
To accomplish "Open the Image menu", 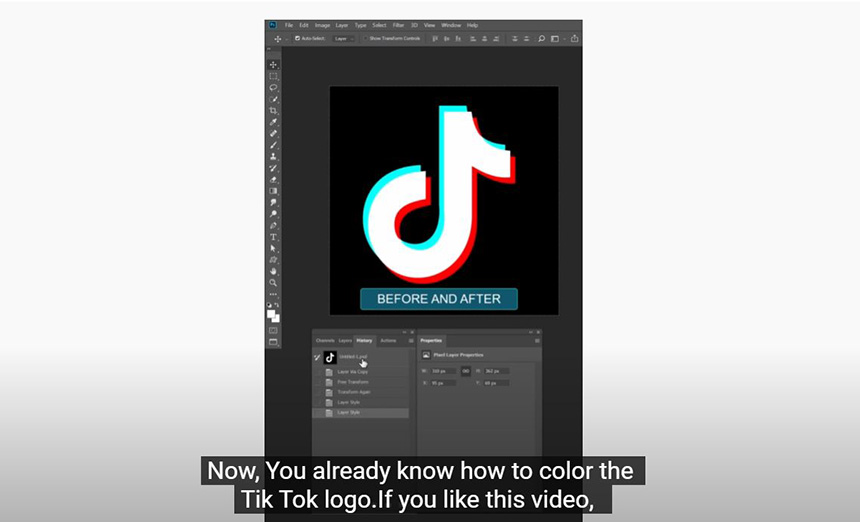I will point(322,25).
